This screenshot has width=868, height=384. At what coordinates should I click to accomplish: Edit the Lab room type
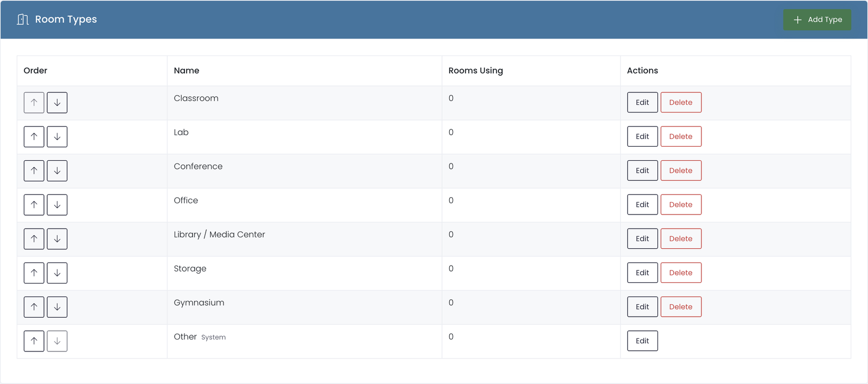[642, 136]
